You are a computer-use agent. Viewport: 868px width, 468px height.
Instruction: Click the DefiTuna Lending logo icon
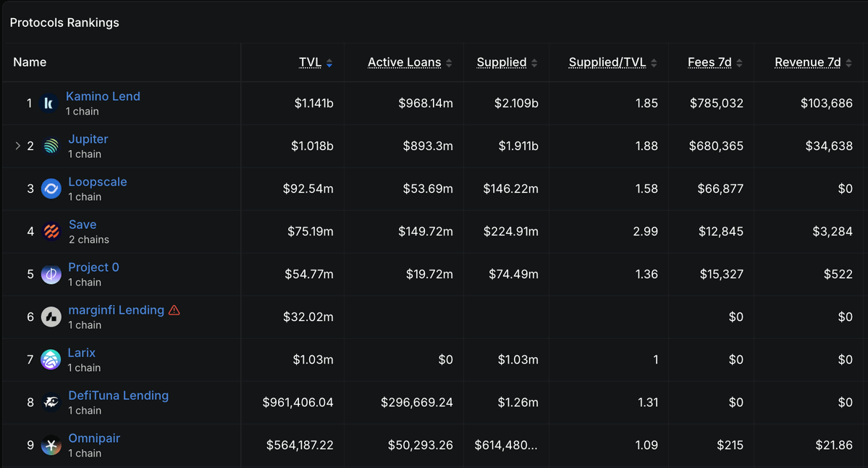51,403
